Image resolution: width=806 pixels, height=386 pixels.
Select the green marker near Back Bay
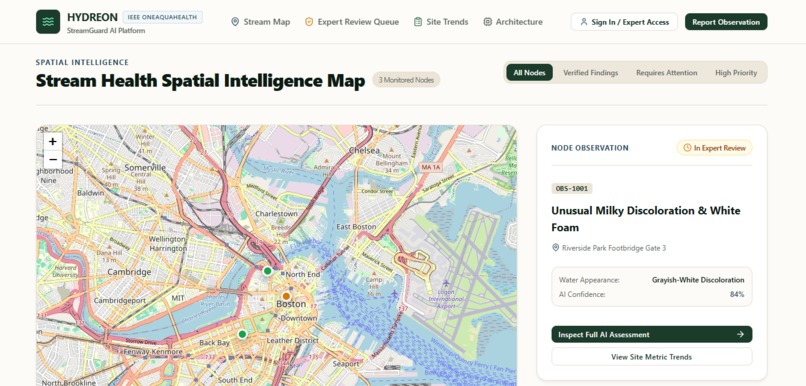tap(242, 334)
